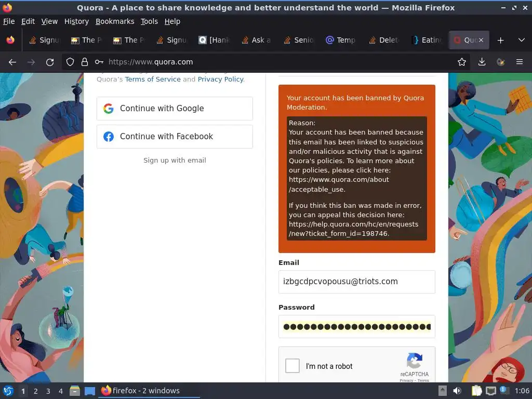Open the file manager taskbar icon
Viewport: 532px width, 399px height.
(x=75, y=391)
